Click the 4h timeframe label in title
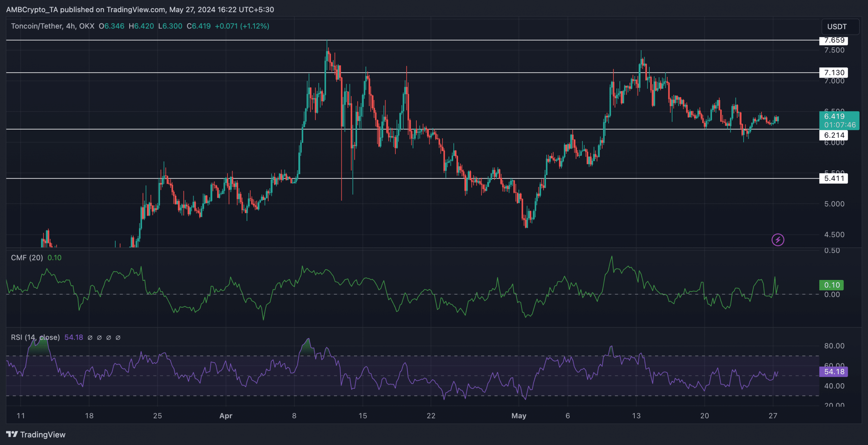Viewport: 868px width, 445px height. click(x=71, y=26)
